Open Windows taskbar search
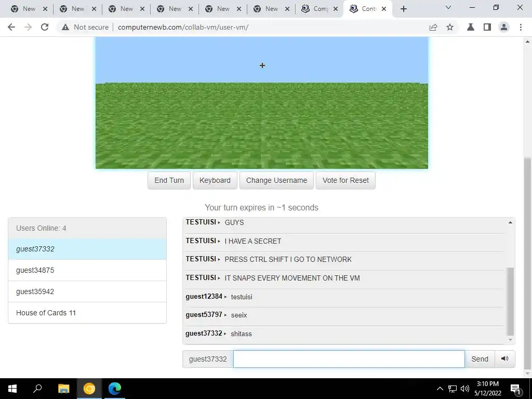Image resolution: width=532 pixels, height=399 pixels. click(37, 389)
